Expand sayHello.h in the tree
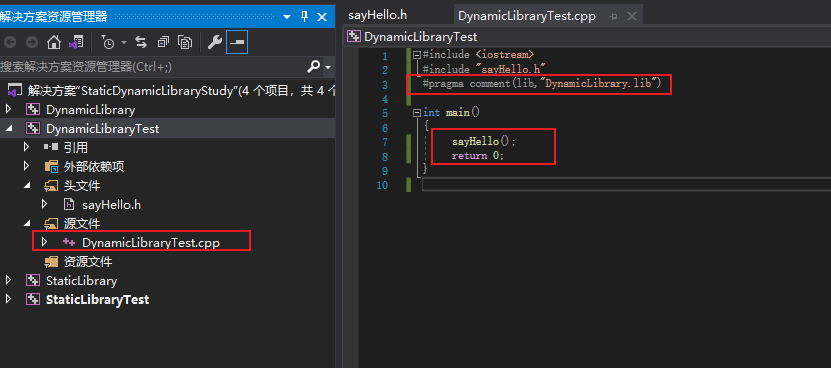This screenshot has height=368, width=831. point(45,204)
